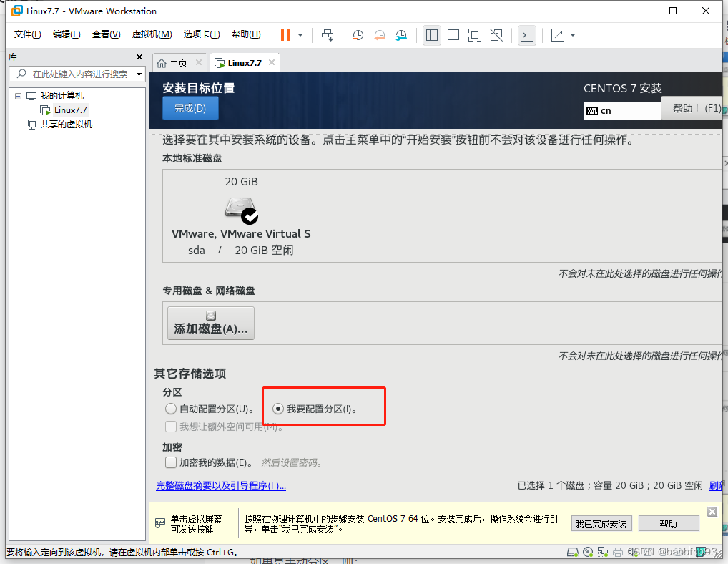This screenshot has height=564, width=728.
Task: Click the printer status bar icon
Action: click(x=617, y=552)
